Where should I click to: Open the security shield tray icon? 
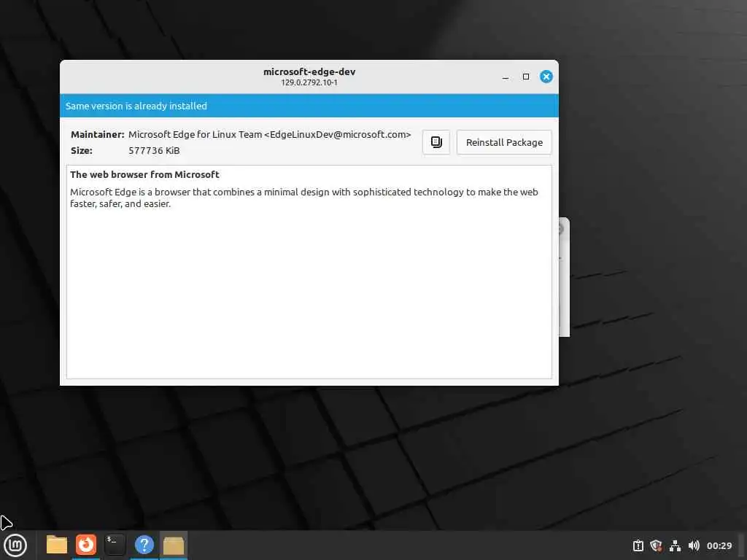click(x=656, y=545)
